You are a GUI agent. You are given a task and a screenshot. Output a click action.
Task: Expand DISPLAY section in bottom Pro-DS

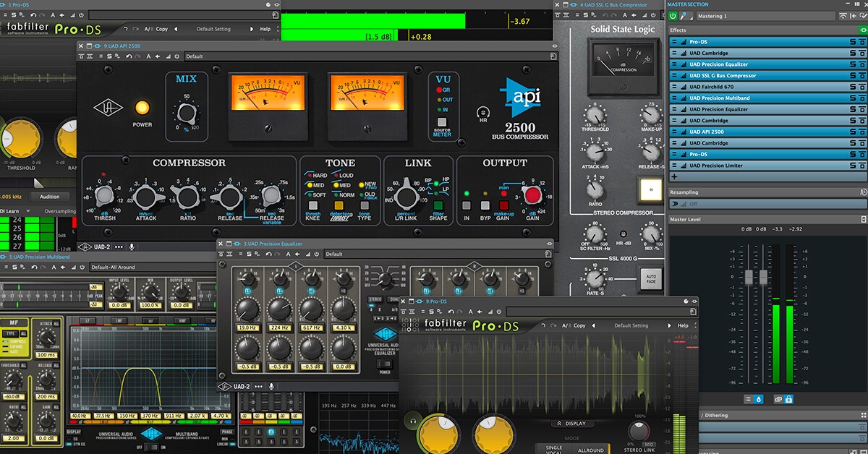pyautogui.click(x=571, y=424)
